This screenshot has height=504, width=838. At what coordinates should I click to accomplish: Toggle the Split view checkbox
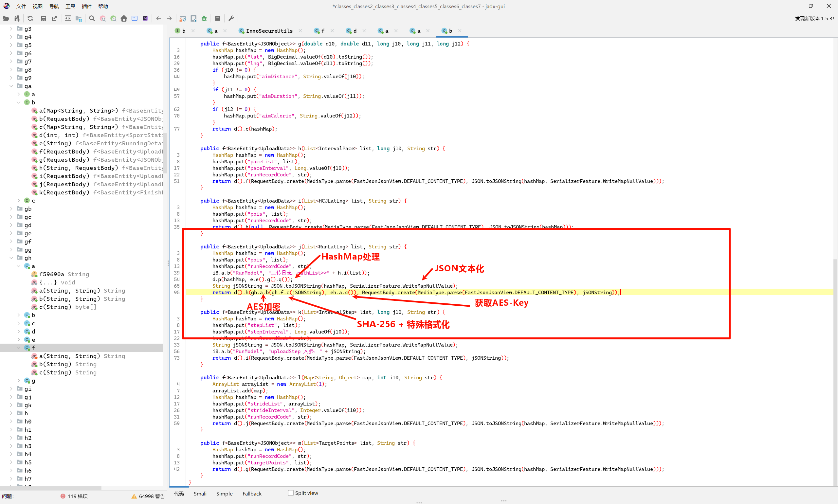pyautogui.click(x=291, y=493)
